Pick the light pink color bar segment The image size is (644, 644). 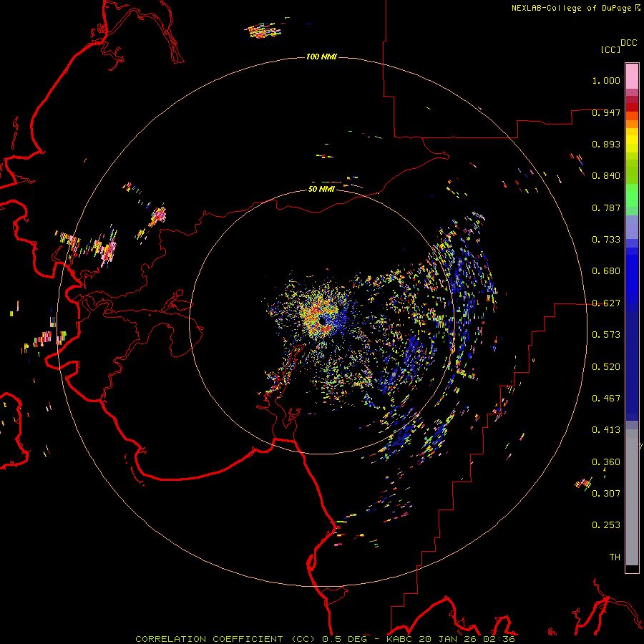click(x=632, y=77)
